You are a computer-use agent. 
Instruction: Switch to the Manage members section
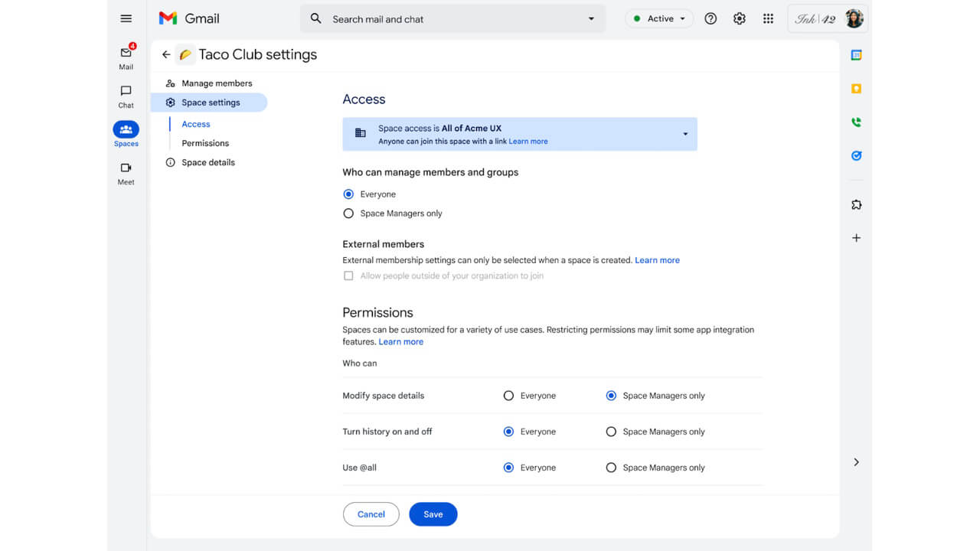tap(217, 83)
